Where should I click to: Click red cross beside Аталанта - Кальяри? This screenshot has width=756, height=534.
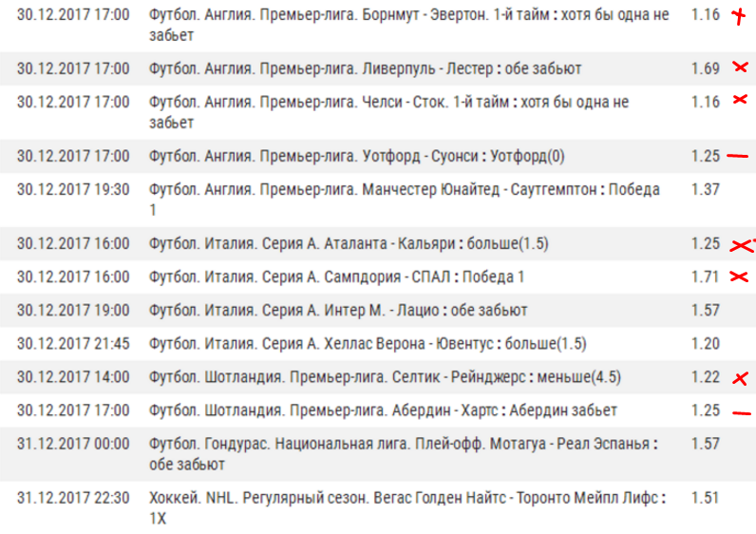(x=740, y=244)
